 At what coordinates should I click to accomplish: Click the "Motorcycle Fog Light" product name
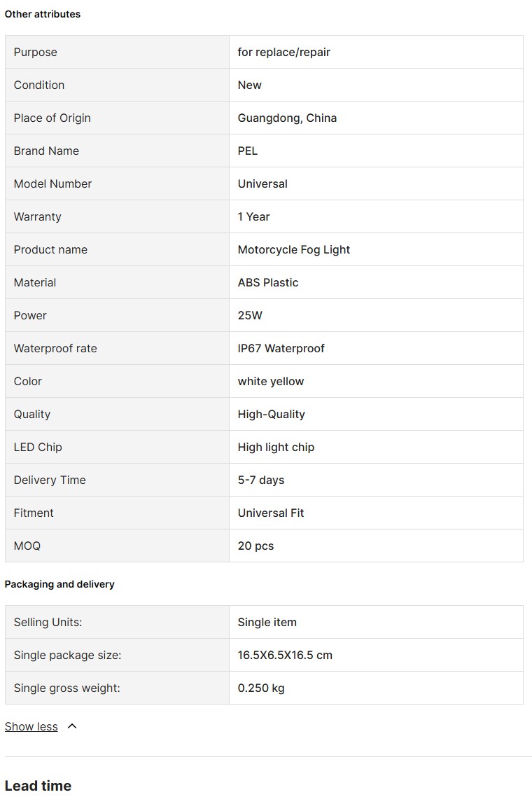pos(293,250)
